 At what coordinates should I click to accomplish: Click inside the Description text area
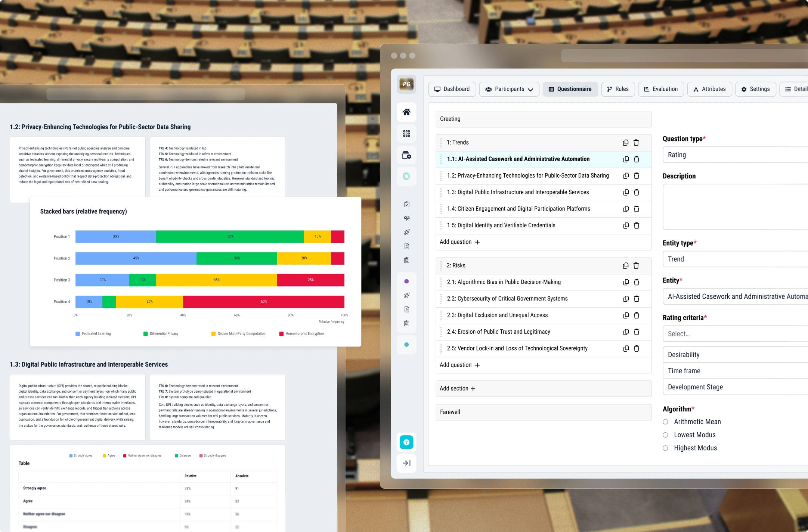point(735,207)
